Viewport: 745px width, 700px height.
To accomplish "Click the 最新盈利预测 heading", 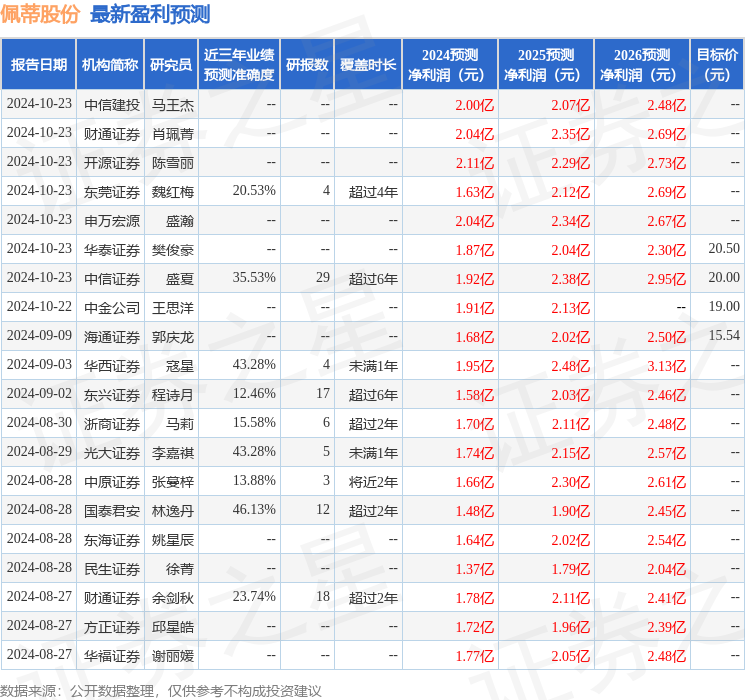I will click(150, 14).
